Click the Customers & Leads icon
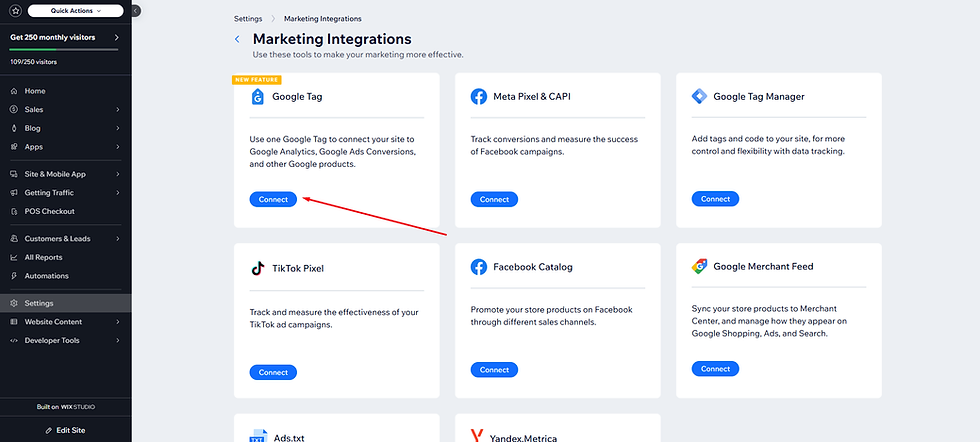The height and width of the screenshot is (442, 980). [x=14, y=239]
